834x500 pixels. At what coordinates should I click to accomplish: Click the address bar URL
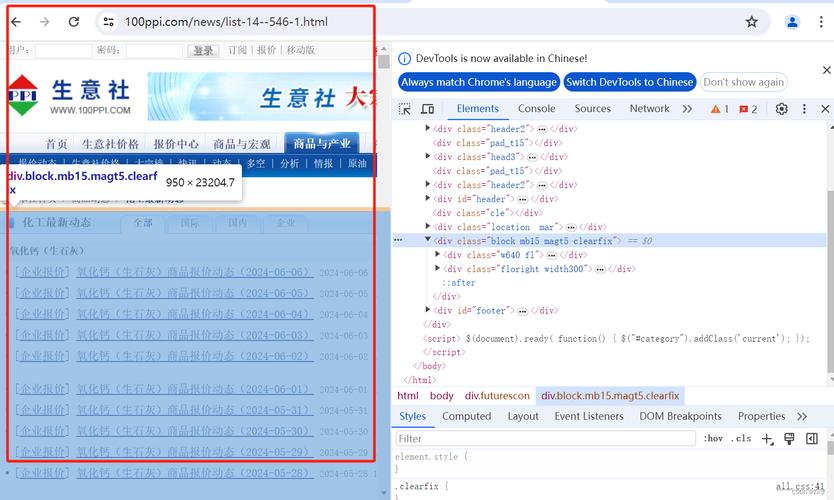[x=226, y=22]
